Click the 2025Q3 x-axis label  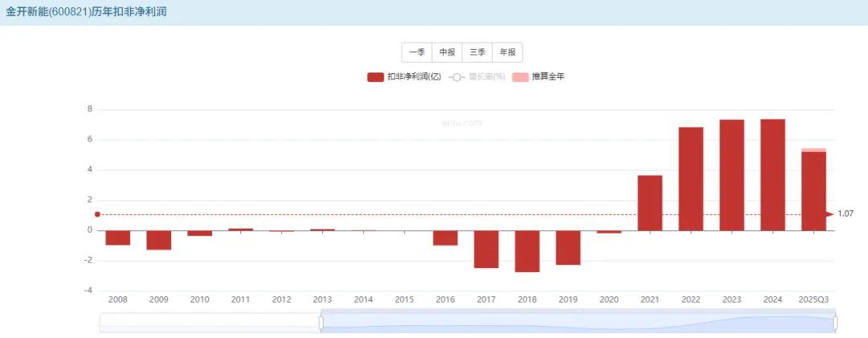coord(813,299)
